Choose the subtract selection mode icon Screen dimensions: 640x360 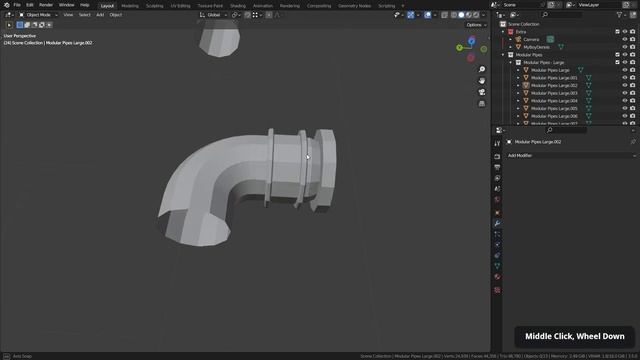[34, 25]
